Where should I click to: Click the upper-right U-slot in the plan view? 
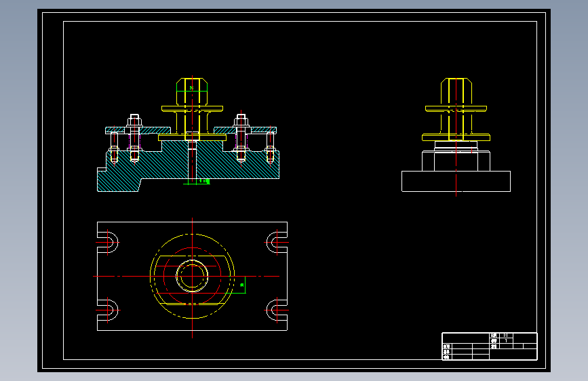277,242
